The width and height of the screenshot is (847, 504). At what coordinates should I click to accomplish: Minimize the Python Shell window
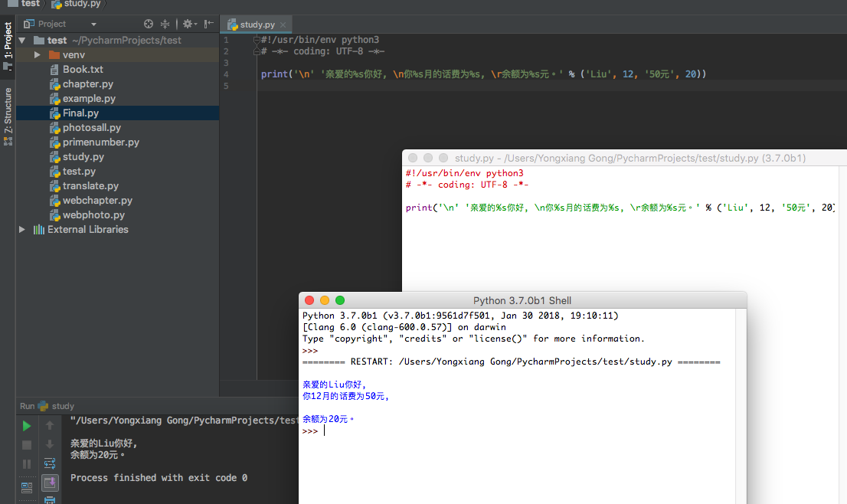(325, 300)
